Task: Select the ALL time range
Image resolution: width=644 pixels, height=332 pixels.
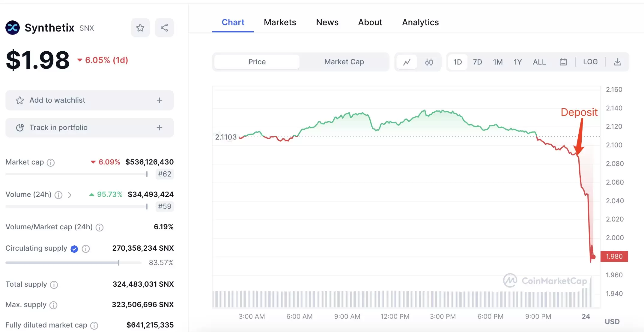Action: tap(539, 62)
